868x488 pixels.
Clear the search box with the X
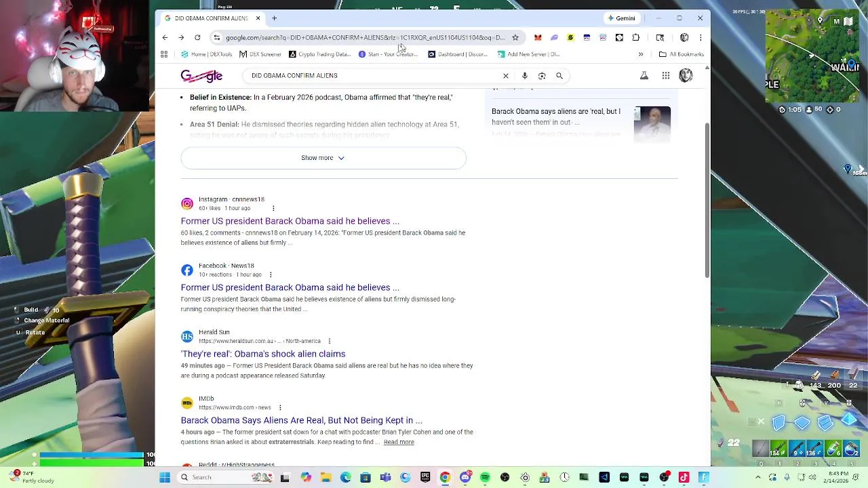pos(506,76)
